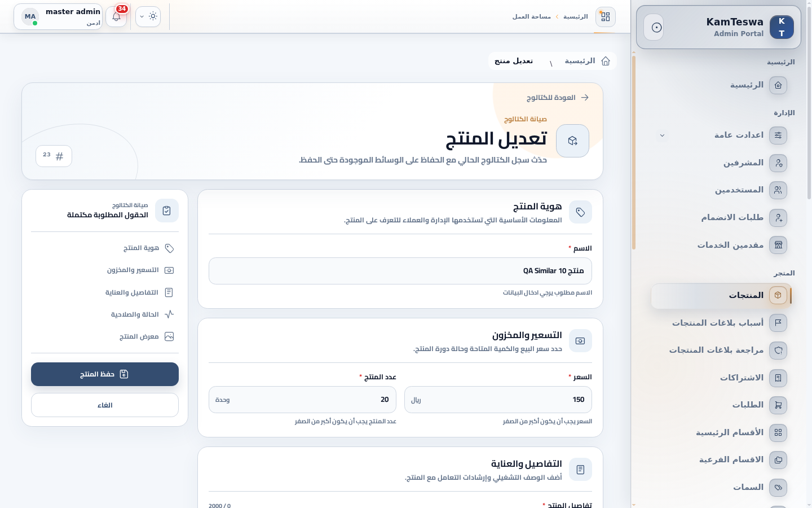Click the السمات tag icon
The height and width of the screenshot is (508, 812).
click(778, 487)
